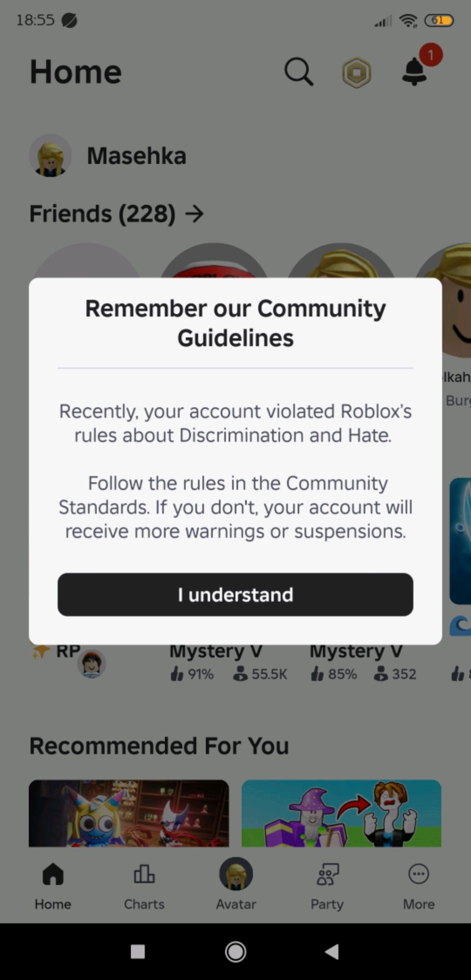The image size is (471, 980).
Task: Tap Android recent apps square
Action: click(138, 951)
